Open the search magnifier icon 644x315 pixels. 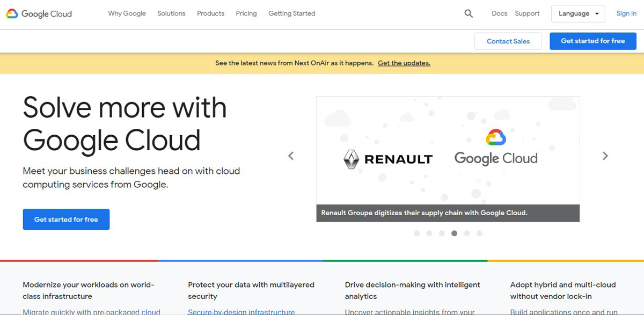[x=469, y=14]
